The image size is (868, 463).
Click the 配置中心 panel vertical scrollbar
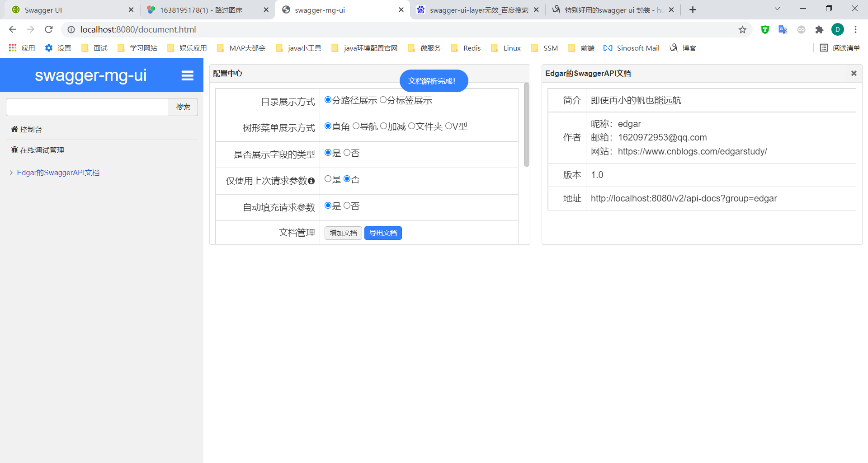tap(526, 125)
